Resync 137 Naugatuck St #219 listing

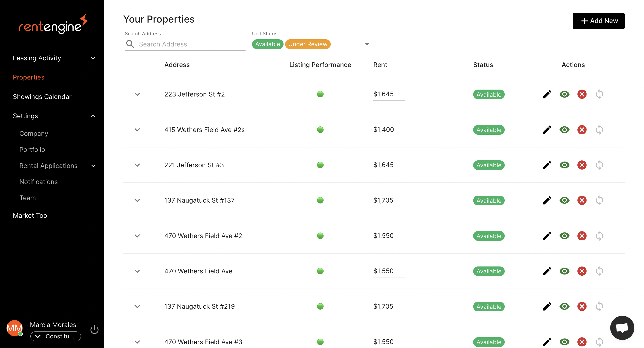(599, 306)
